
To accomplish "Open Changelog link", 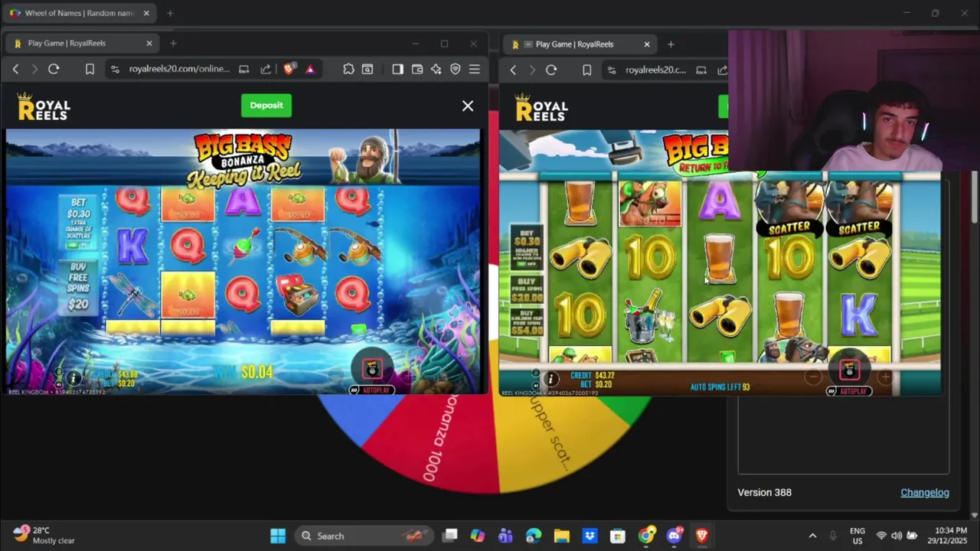I will pyautogui.click(x=925, y=492).
